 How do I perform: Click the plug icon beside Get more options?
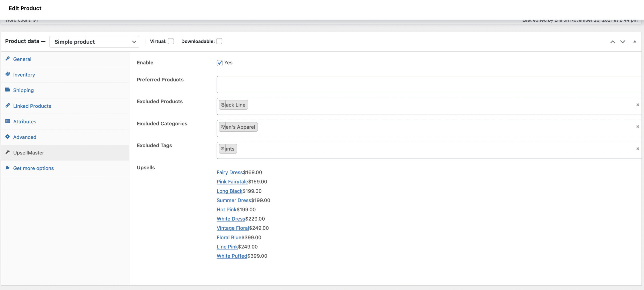[8, 168]
